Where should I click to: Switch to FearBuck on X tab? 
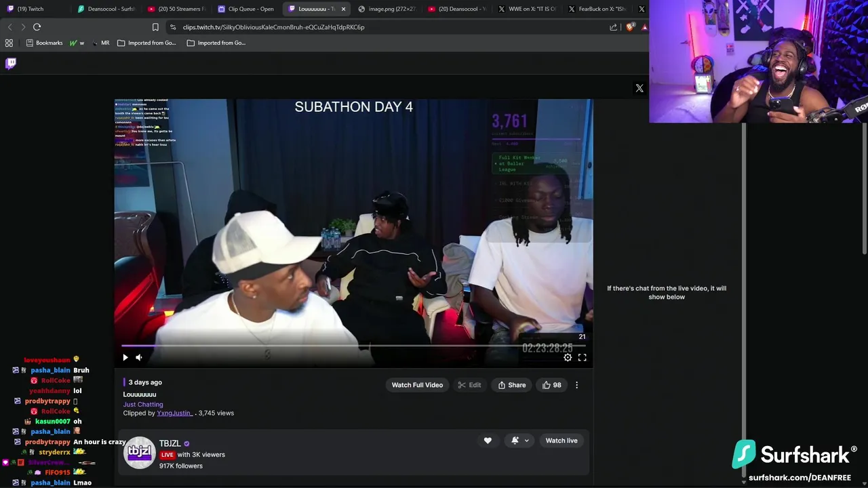pyautogui.click(x=597, y=9)
